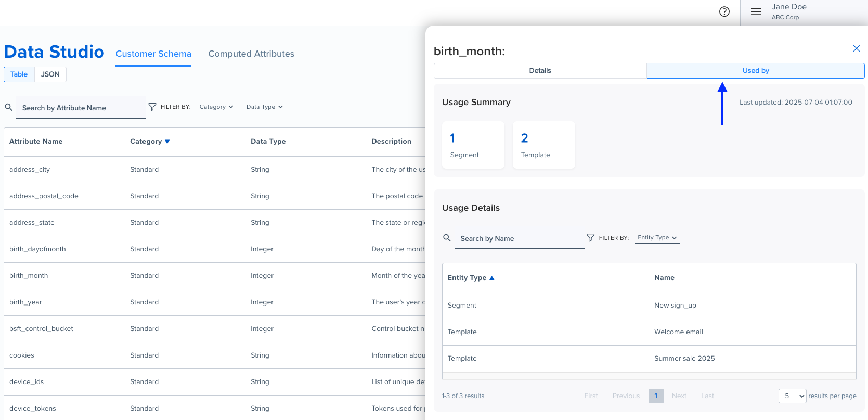Viewport: 868px width, 420px height.
Task: Click the Description column header
Action: [392, 142]
